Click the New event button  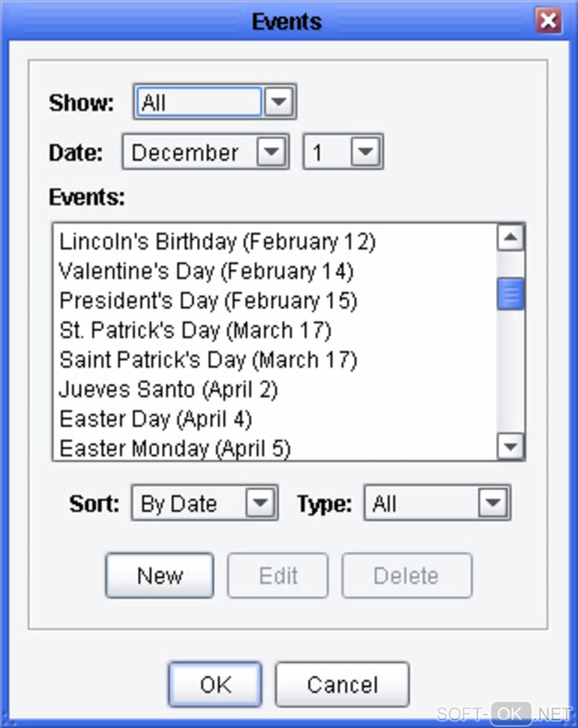(x=160, y=576)
